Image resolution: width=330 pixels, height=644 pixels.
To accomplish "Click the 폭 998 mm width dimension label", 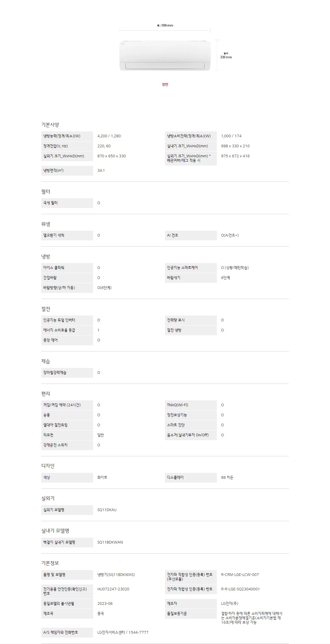I will 165,26.
